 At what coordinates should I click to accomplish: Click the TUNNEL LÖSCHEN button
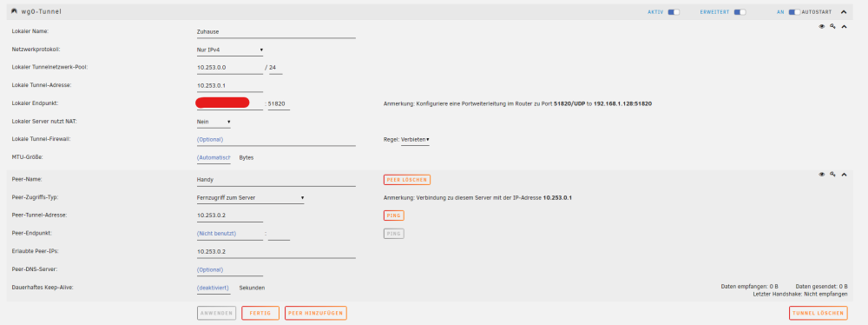tap(819, 314)
